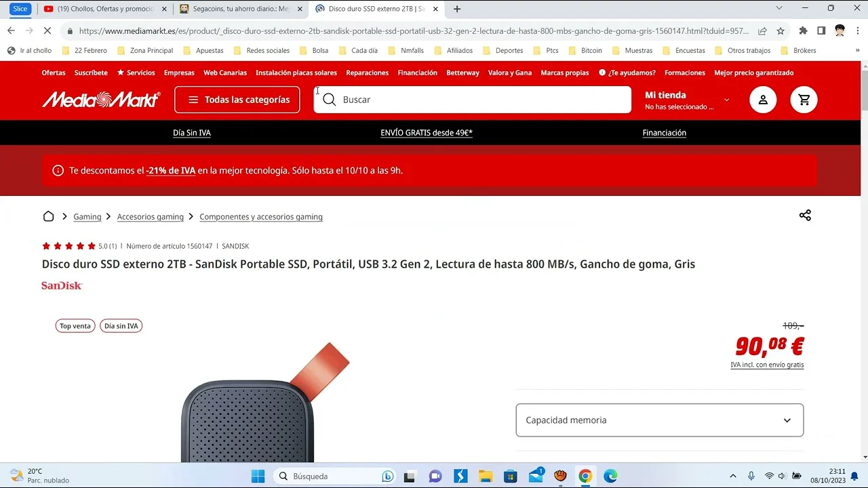Viewport: 868px width, 488px height.
Task: Go to Gaming breadcrumb
Action: [x=87, y=217]
